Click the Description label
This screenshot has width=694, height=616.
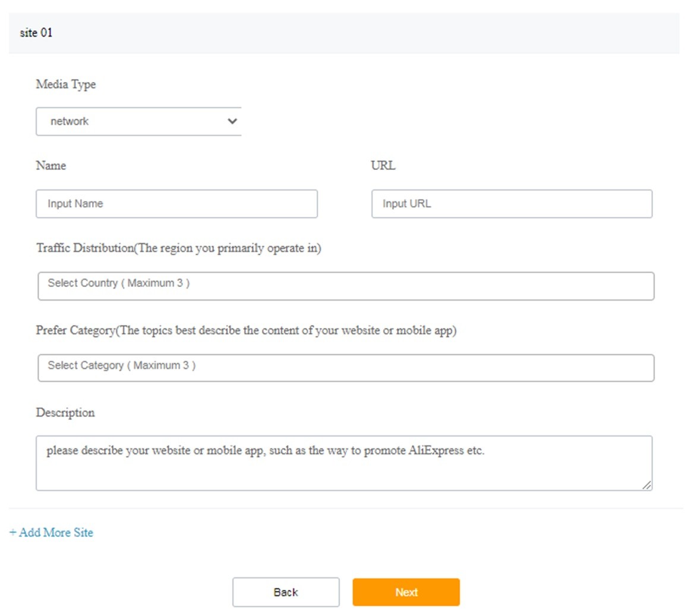click(x=65, y=413)
